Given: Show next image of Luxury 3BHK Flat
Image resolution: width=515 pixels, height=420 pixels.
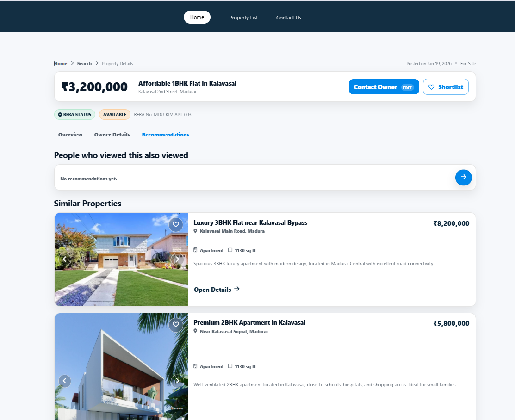Looking at the screenshot, I should 178,259.
